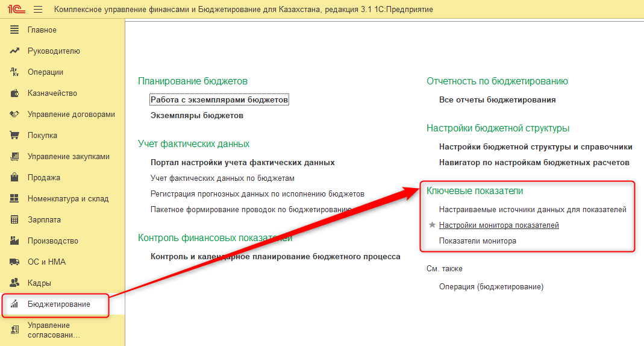Click the Настройки бюджетной структуры heading
644x346 pixels.
498,128
